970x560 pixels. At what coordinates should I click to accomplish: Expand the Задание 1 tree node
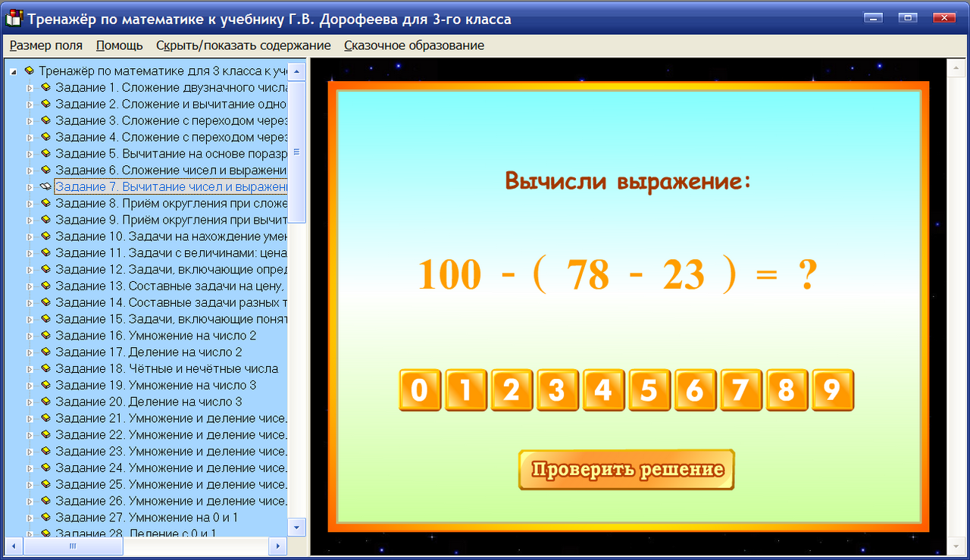pos(29,87)
